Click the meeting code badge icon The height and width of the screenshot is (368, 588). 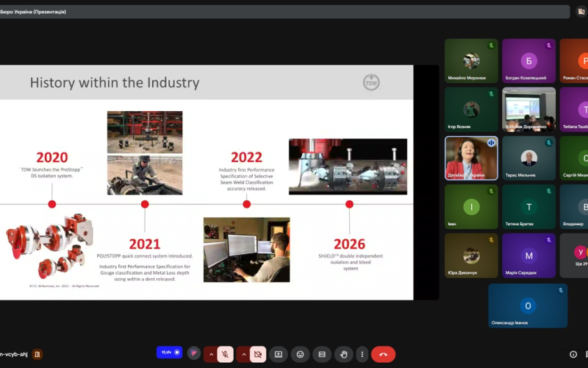point(37,354)
